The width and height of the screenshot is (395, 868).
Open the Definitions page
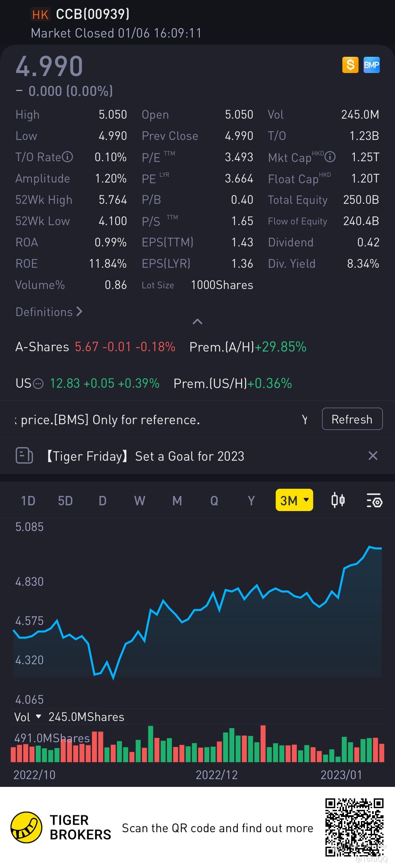click(49, 312)
